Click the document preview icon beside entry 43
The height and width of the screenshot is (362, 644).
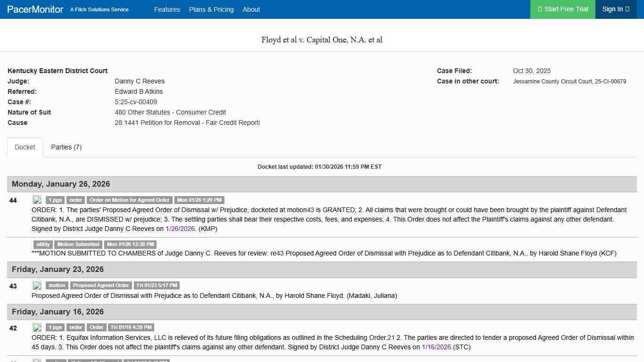[37, 285]
